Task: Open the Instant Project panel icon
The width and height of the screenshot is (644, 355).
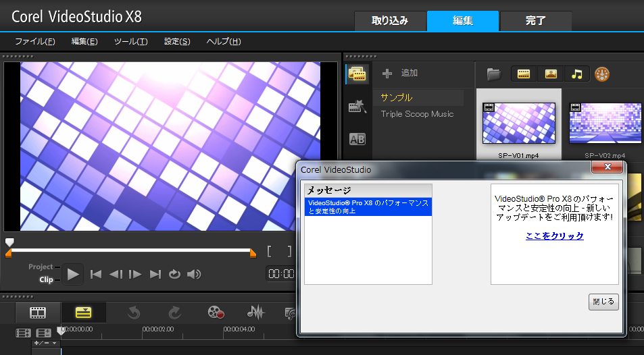Action: [x=357, y=106]
